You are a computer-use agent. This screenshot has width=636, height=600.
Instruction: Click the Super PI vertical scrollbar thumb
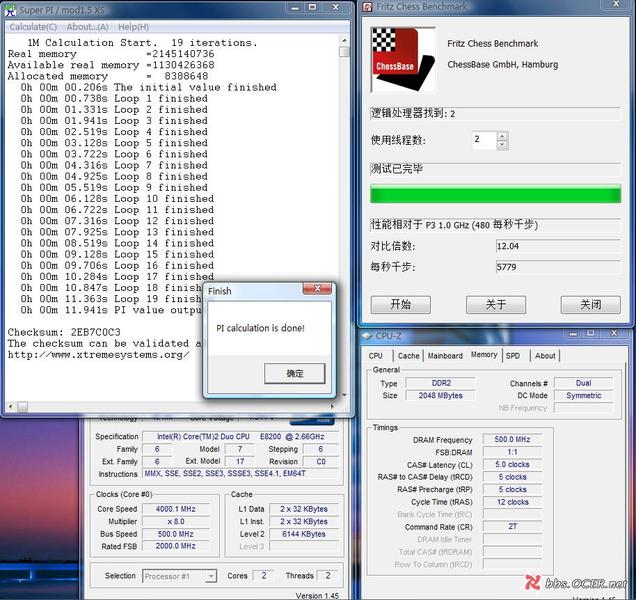point(344,52)
